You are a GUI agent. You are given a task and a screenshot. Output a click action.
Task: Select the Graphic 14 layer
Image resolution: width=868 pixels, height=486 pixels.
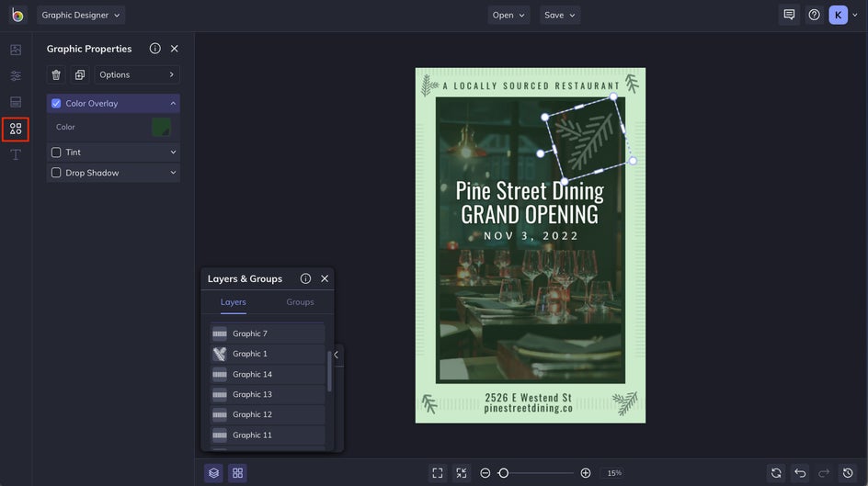click(267, 374)
